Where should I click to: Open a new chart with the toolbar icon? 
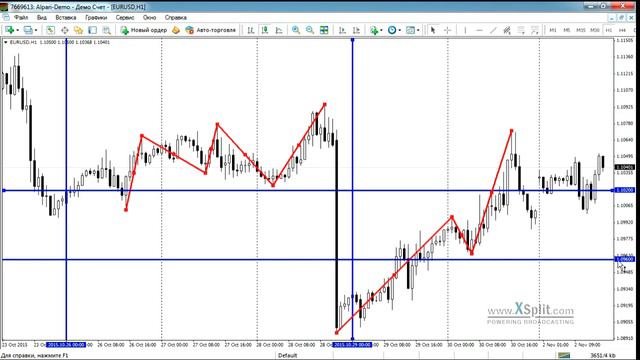(10, 30)
